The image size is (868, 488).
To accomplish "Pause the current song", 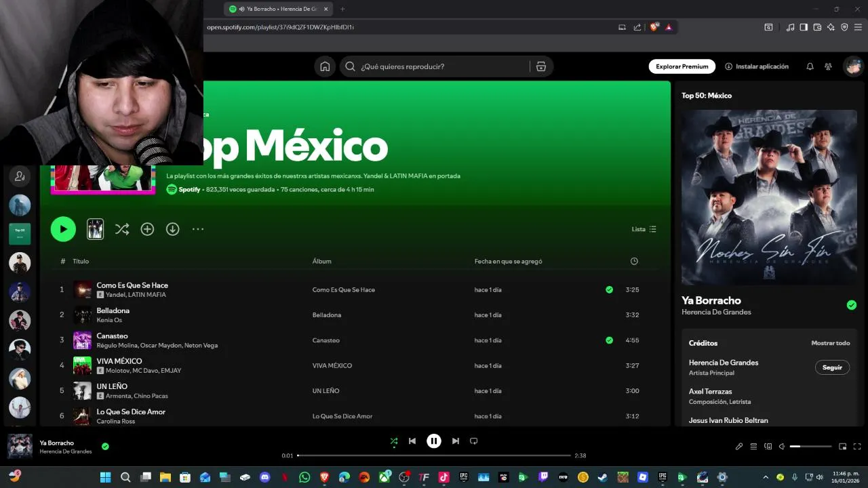I will pos(434,441).
